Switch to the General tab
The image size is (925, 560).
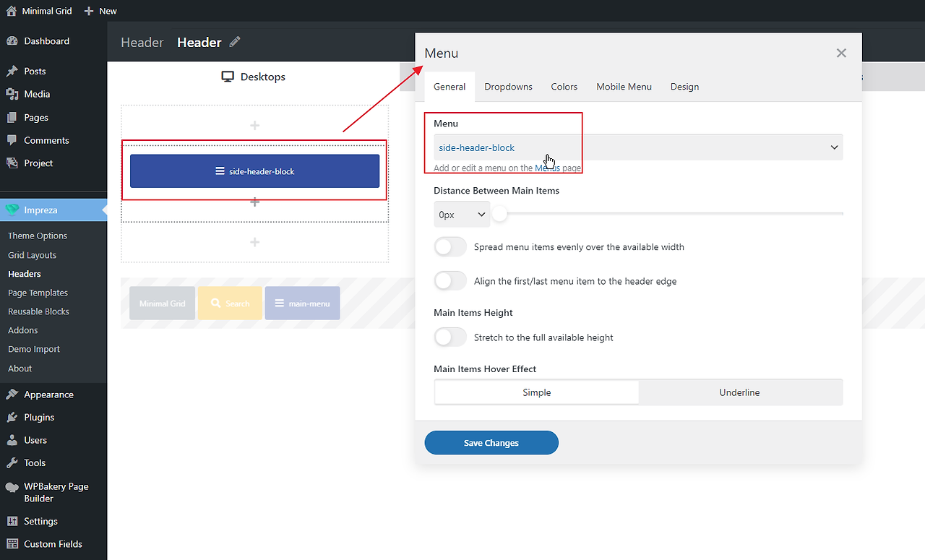(449, 87)
